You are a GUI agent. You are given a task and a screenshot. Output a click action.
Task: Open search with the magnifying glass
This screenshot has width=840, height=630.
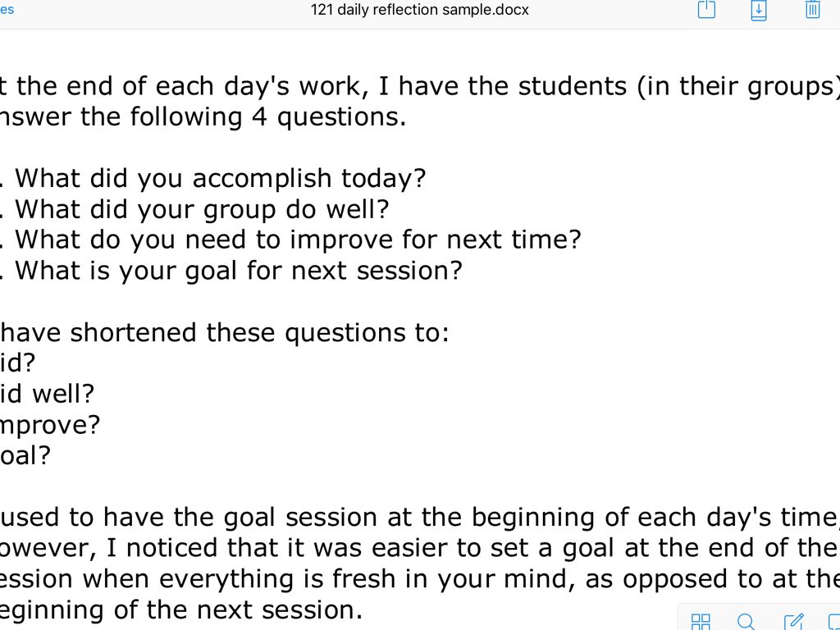[x=746, y=621]
